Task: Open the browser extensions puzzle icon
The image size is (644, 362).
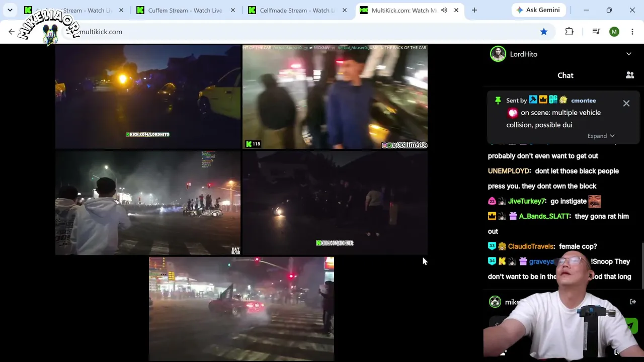Action: 569,32
